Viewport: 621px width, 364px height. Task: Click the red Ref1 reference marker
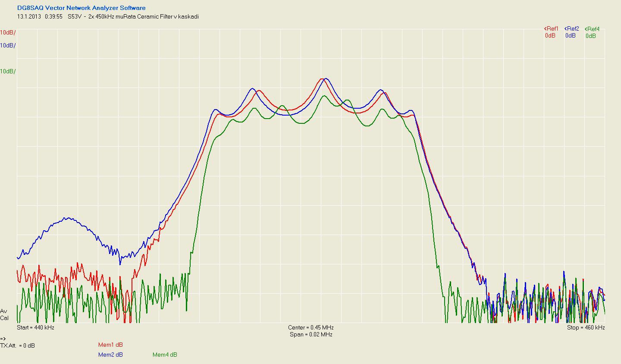click(551, 29)
